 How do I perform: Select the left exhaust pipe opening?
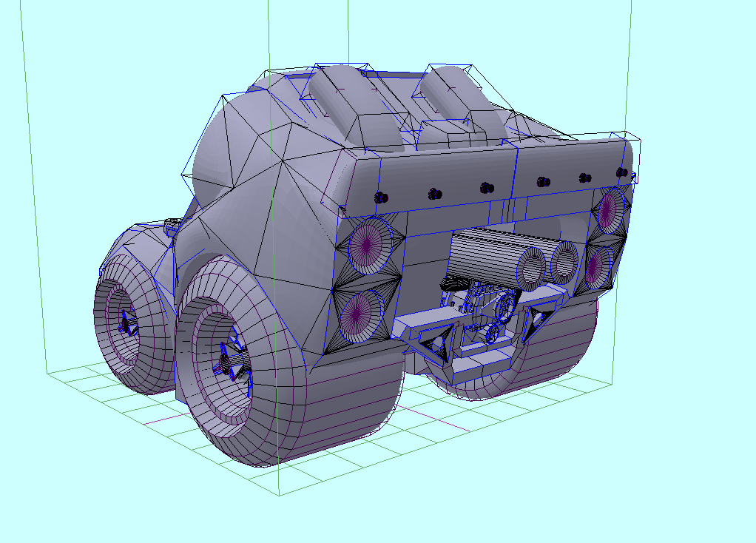coord(531,269)
